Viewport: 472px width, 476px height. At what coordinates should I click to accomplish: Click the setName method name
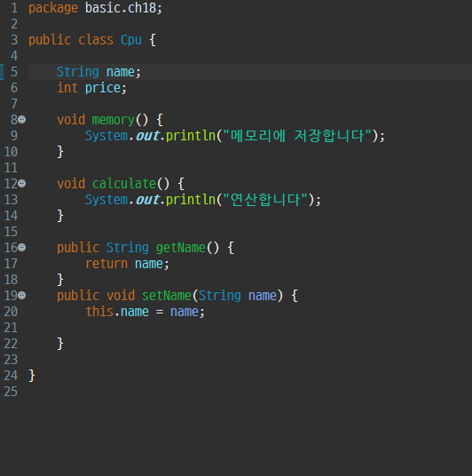(167, 296)
